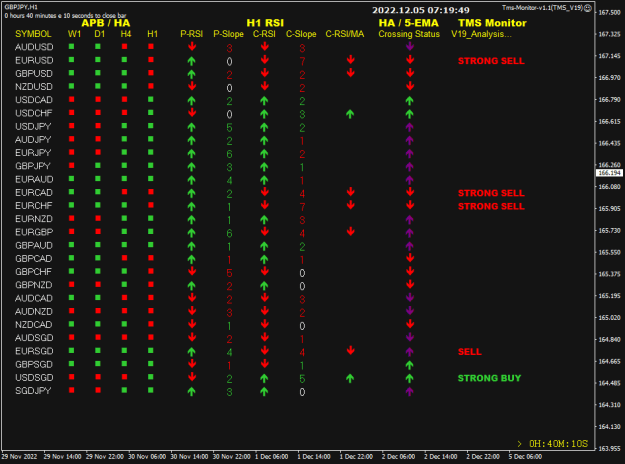
Task: Click the EURCHF red Crossing Status down arrow
Action: (x=410, y=205)
